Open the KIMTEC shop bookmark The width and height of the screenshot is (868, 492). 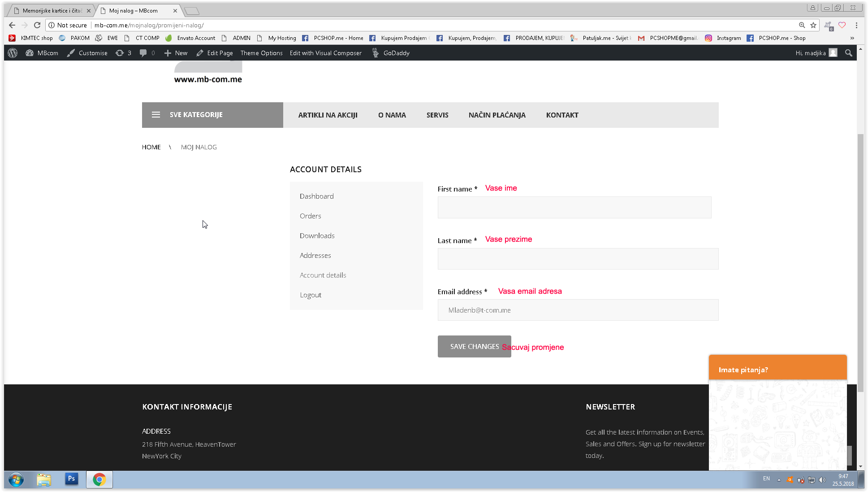tap(31, 38)
